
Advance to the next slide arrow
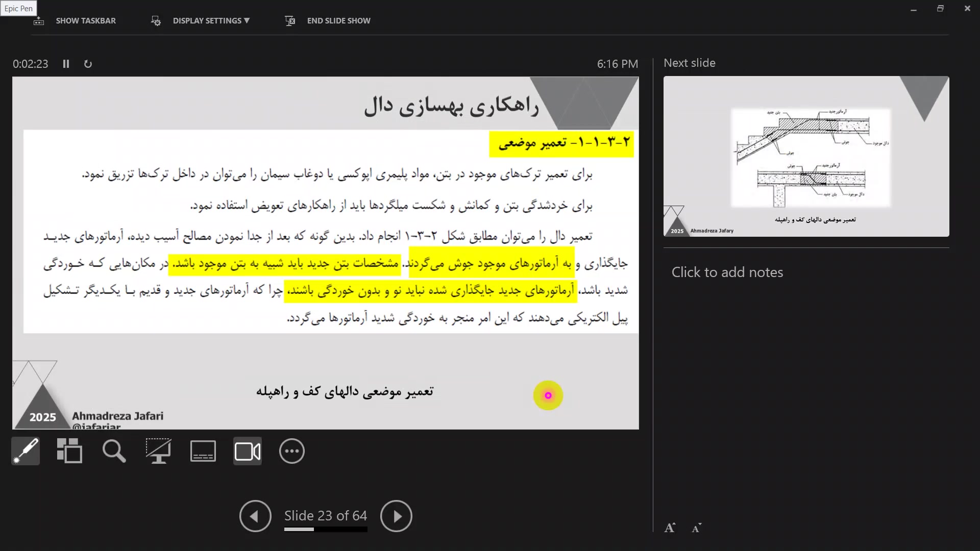click(x=396, y=516)
